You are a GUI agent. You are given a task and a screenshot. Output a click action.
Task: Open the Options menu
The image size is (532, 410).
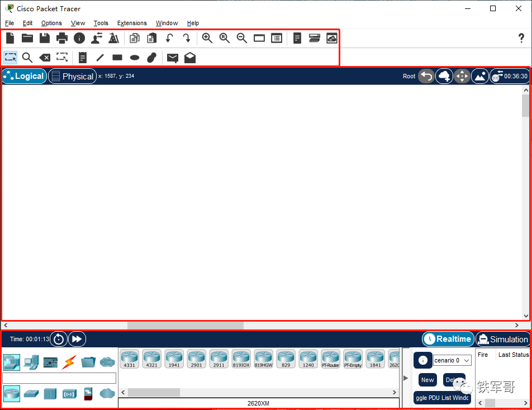click(51, 23)
